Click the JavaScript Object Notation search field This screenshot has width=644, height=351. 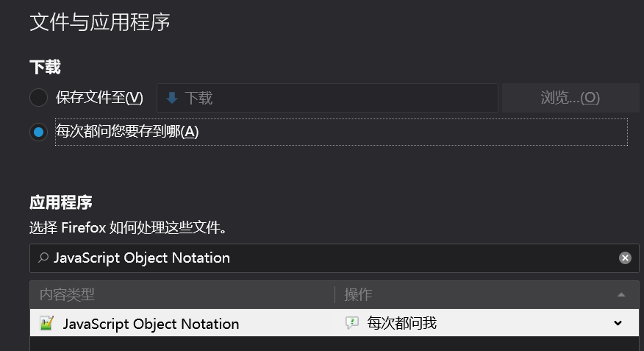pyautogui.click(x=323, y=258)
